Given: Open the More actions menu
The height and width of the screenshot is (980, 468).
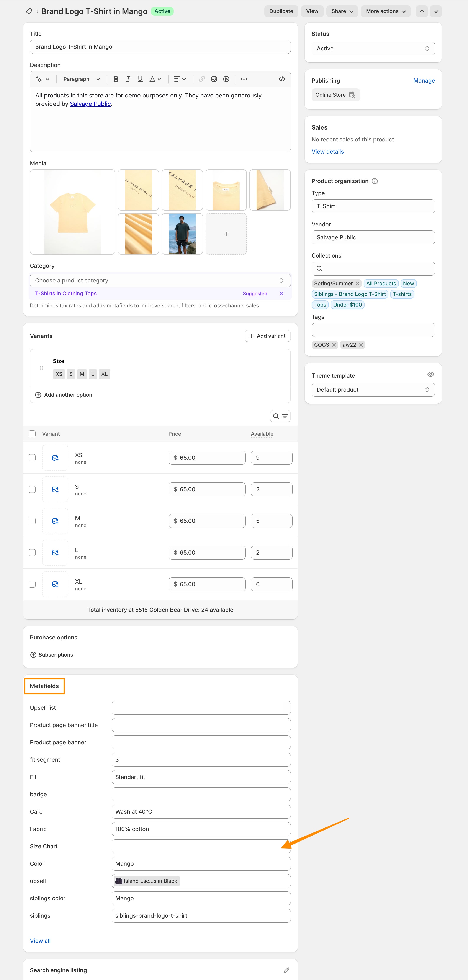Looking at the screenshot, I should tap(385, 11).
